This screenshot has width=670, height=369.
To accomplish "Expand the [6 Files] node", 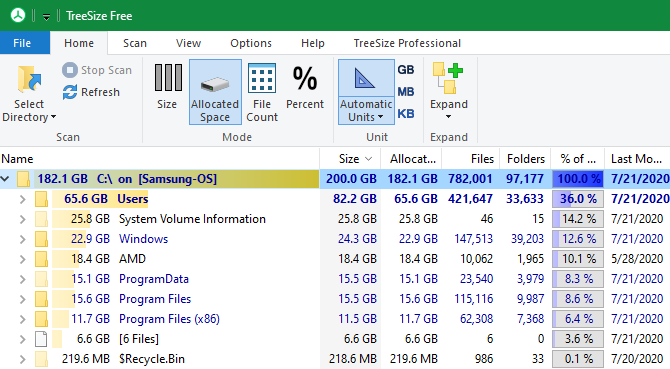I will coord(23,339).
